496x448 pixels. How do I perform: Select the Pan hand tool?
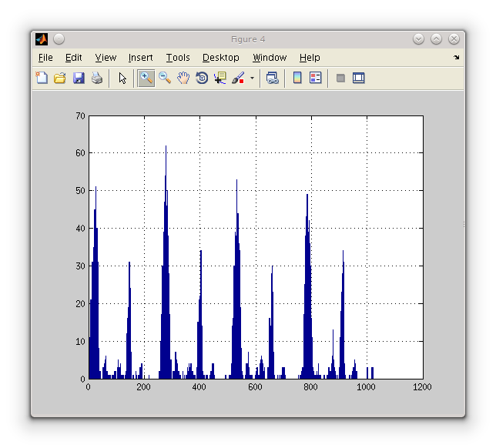point(183,78)
